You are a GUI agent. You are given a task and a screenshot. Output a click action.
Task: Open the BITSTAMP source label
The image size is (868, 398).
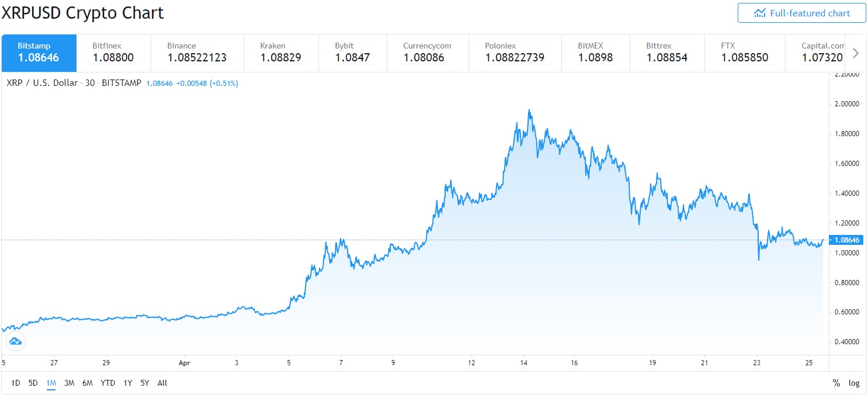pyautogui.click(x=121, y=83)
